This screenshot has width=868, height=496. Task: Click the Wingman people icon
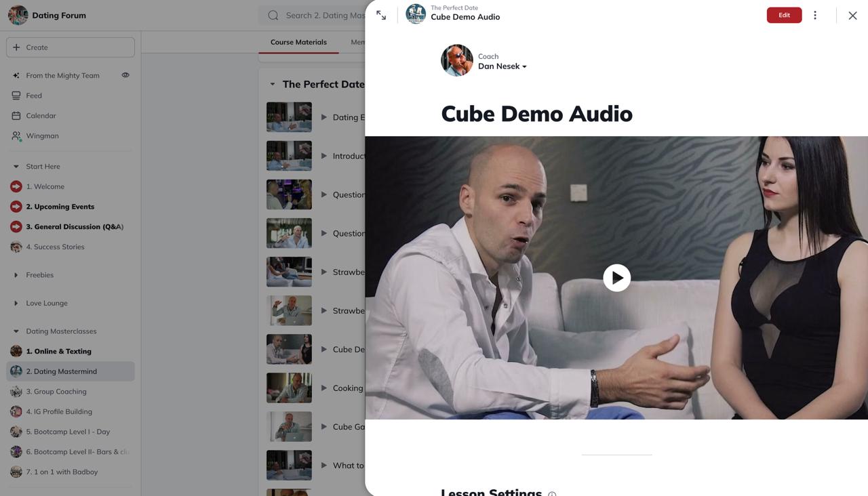(16, 136)
